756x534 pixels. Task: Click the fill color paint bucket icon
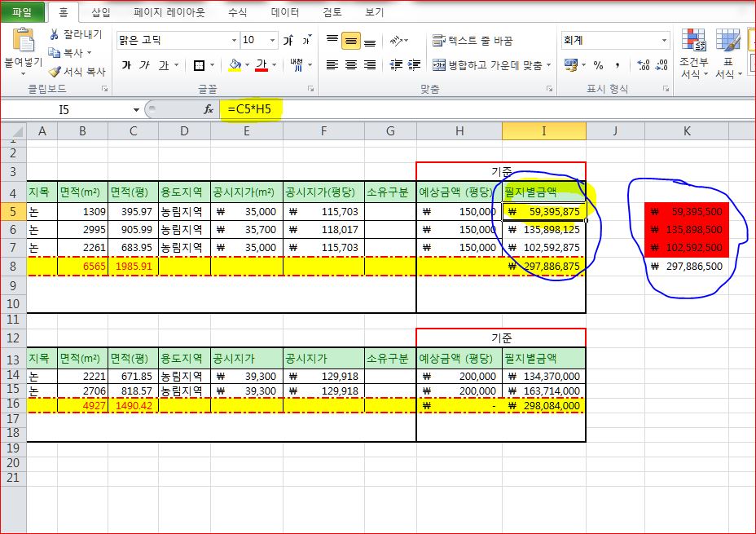pyautogui.click(x=235, y=64)
